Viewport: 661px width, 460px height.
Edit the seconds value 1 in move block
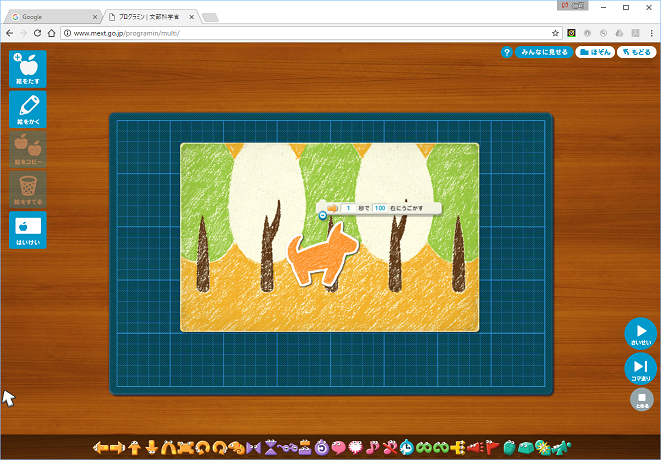click(348, 208)
